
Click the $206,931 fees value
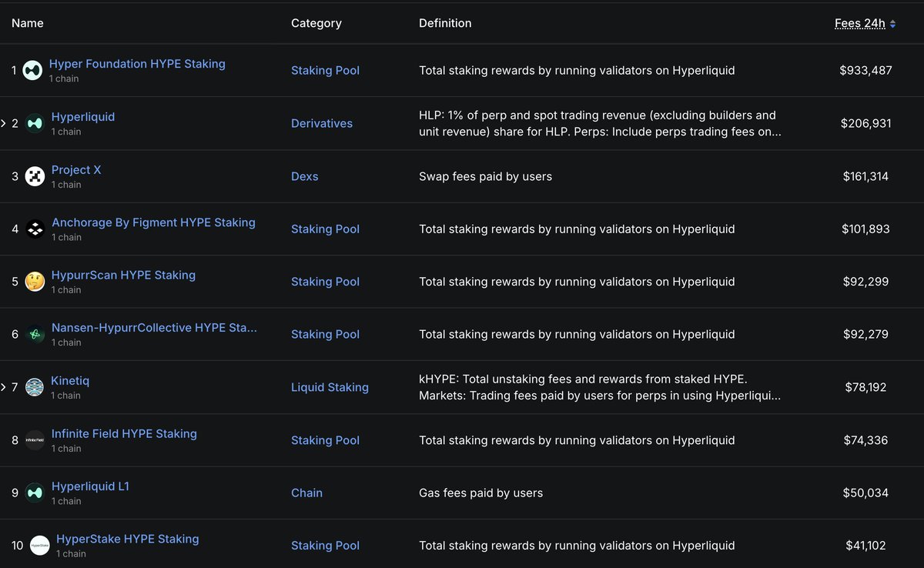point(865,123)
